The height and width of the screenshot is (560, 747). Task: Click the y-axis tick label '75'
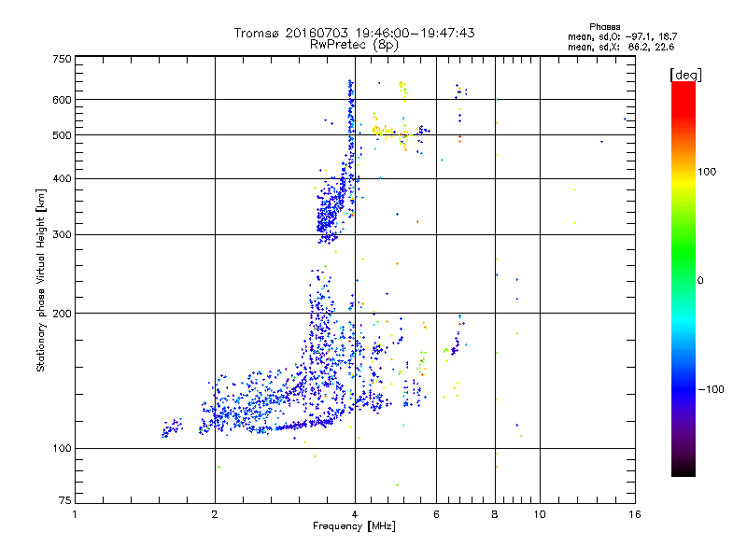pos(65,500)
